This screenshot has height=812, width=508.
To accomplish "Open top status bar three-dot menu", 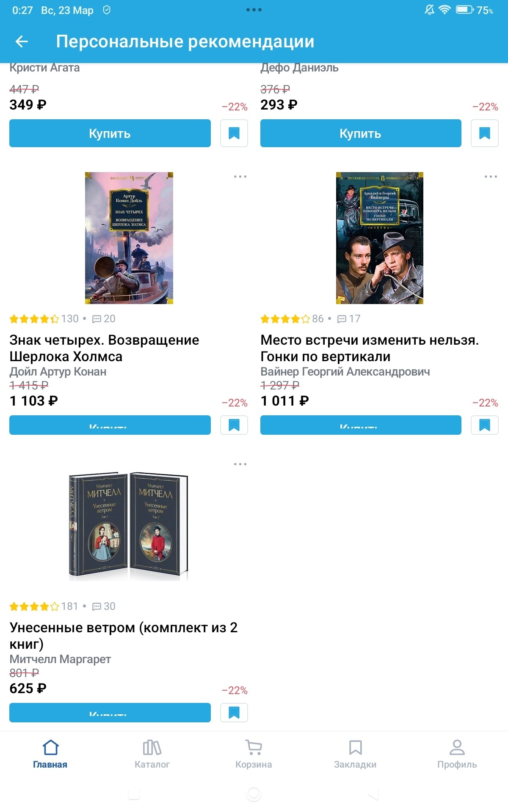I will (x=254, y=10).
